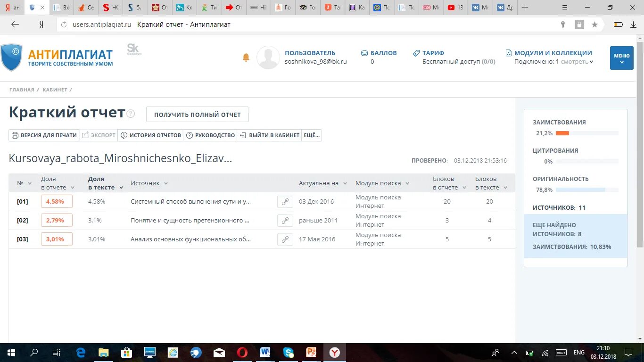Sort by Источник column
The width and height of the screenshot is (644, 362).
[x=166, y=183]
